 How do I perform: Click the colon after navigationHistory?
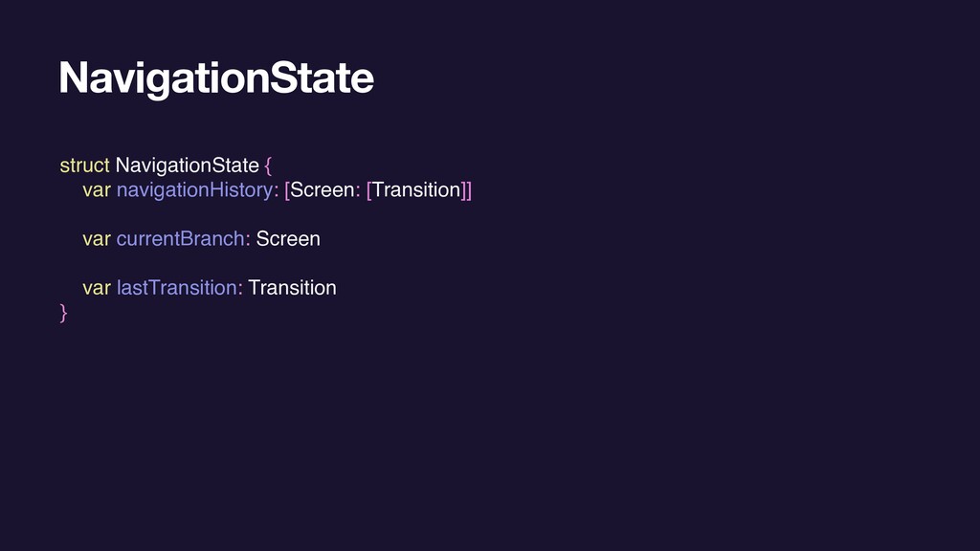[x=277, y=191]
